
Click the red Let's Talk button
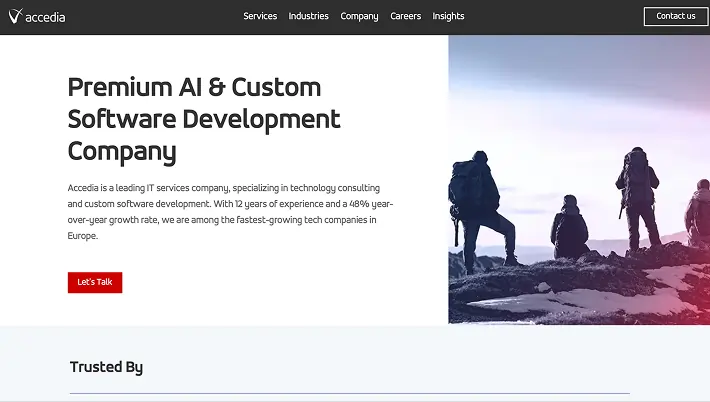pos(95,282)
